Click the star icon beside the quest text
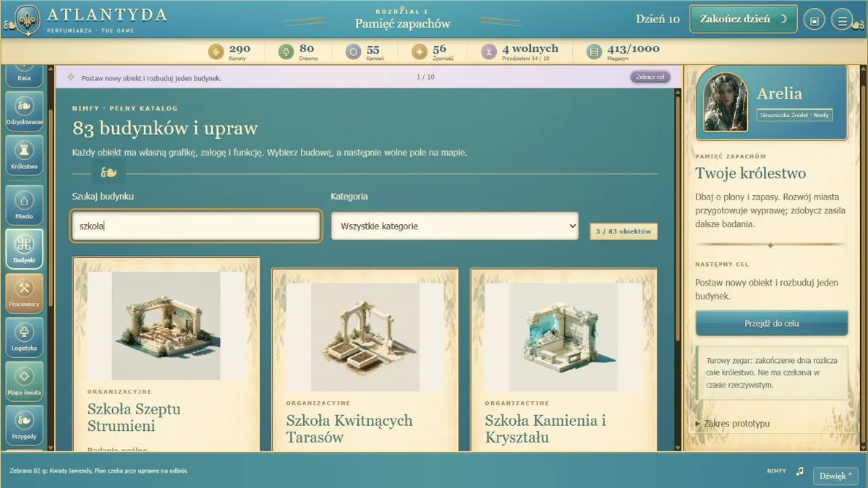 71,77
